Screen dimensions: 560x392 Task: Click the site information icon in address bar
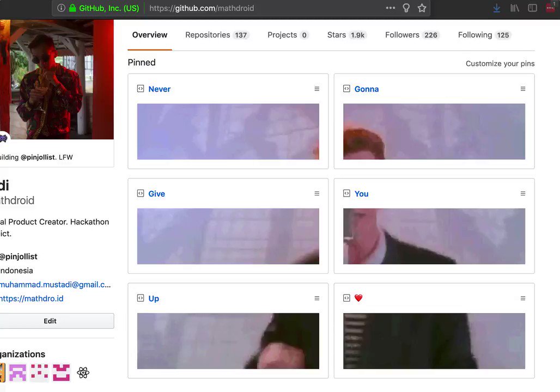pos(61,8)
